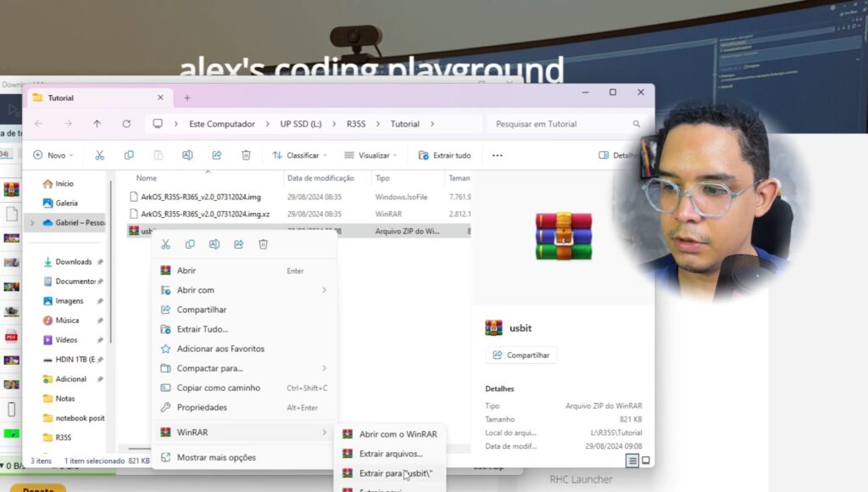Open Vídeos in navigation pane
This screenshot has height=492, width=868.
[x=66, y=339]
